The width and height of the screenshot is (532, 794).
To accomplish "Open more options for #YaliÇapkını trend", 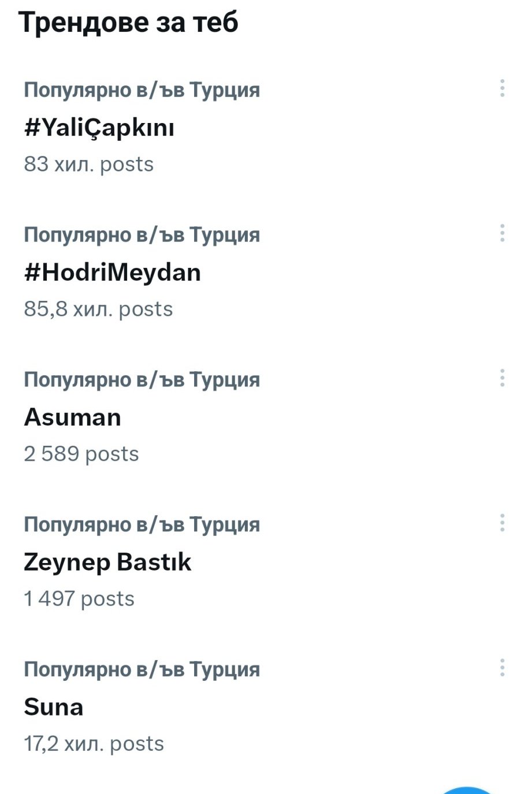I will pyautogui.click(x=502, y=88).
